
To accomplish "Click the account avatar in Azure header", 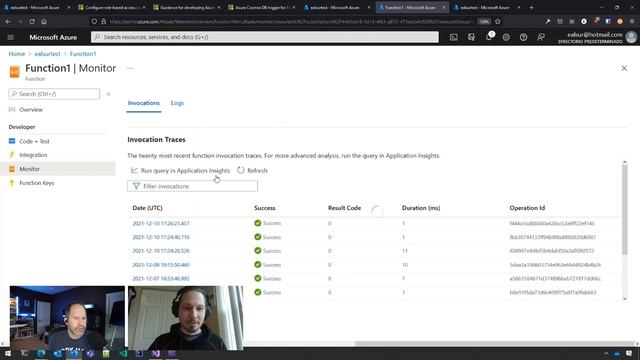I will click(x=631, y=37).
